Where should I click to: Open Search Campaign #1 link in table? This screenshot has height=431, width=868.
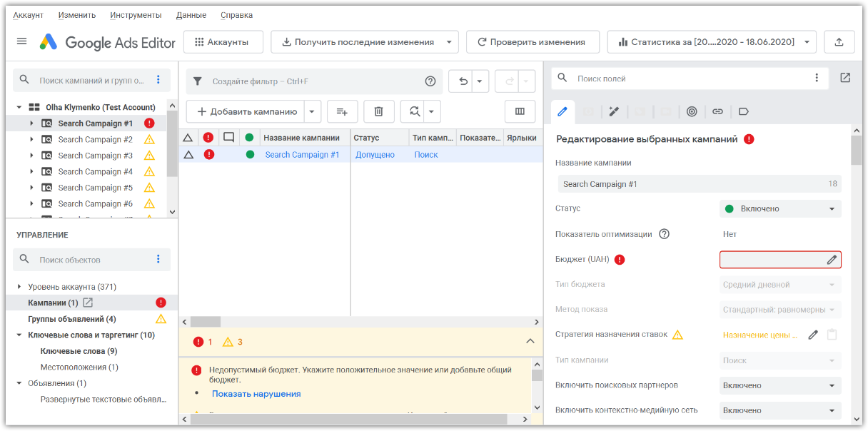pyautogui.click(x=302, y=155)
